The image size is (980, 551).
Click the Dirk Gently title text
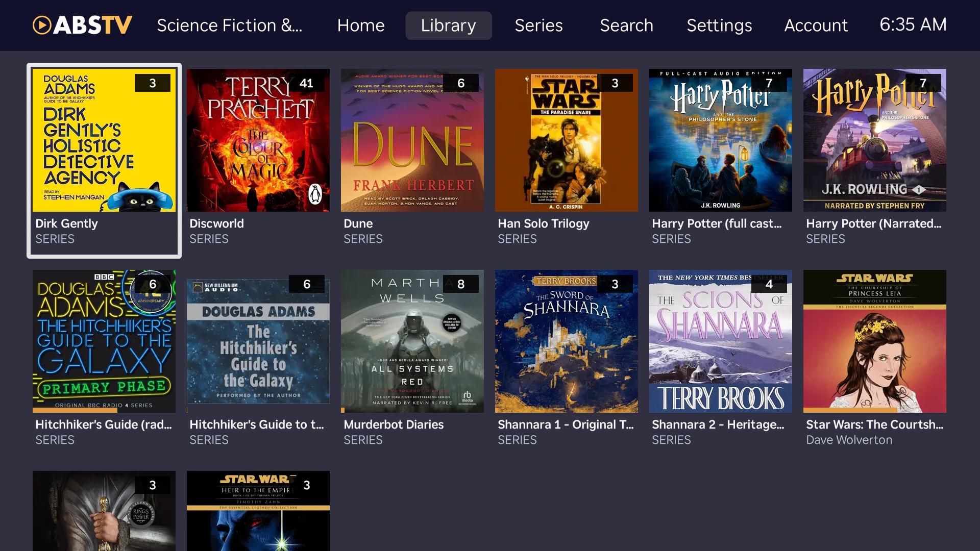coord(66,223)
